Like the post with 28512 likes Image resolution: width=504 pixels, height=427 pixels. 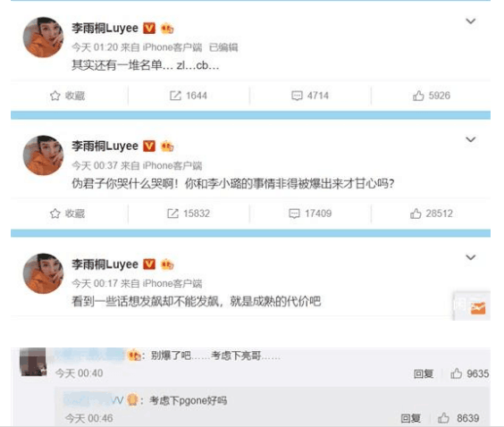[431, 213]
